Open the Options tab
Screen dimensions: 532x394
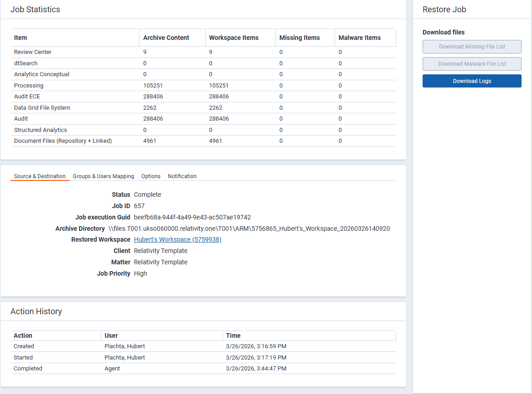151,176
